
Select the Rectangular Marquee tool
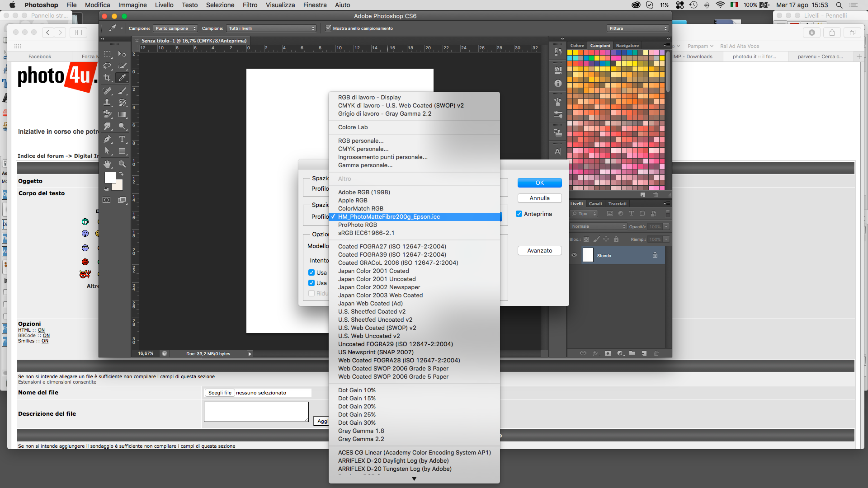107,54
